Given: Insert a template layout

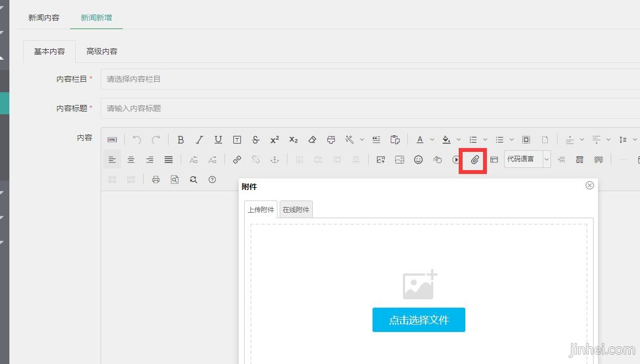Looking at the screenshot, I should coord(494,160).
